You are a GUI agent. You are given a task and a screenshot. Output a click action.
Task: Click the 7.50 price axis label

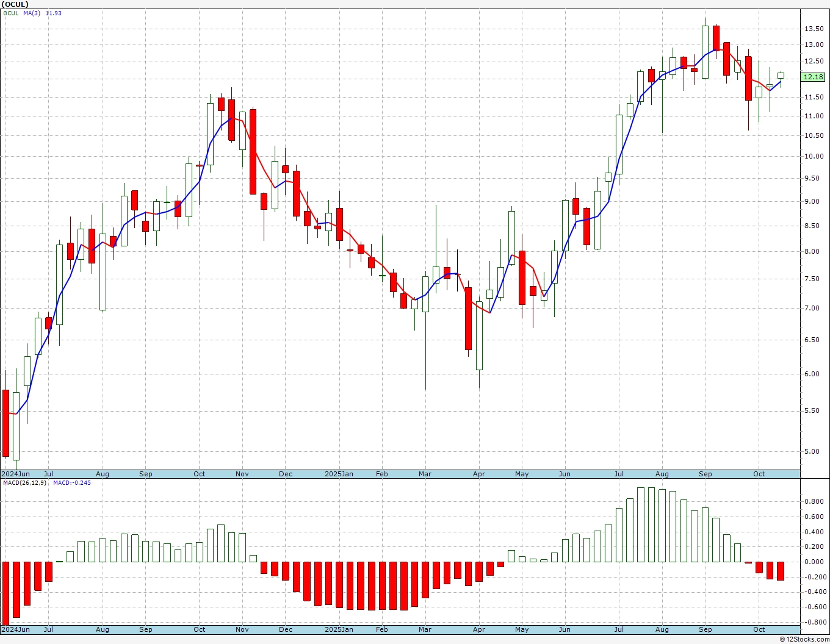pyautogui.click(x=814, y=279)
